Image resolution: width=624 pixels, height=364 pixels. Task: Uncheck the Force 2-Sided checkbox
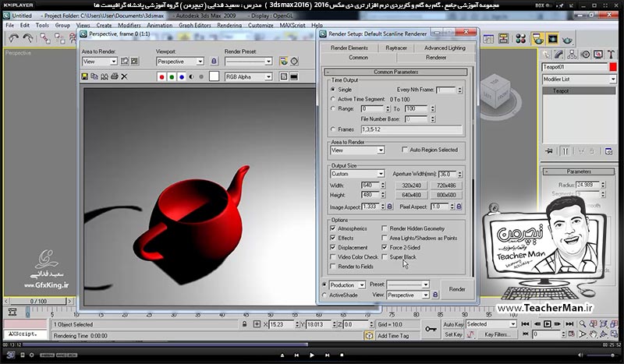click(x=385, y=247)
